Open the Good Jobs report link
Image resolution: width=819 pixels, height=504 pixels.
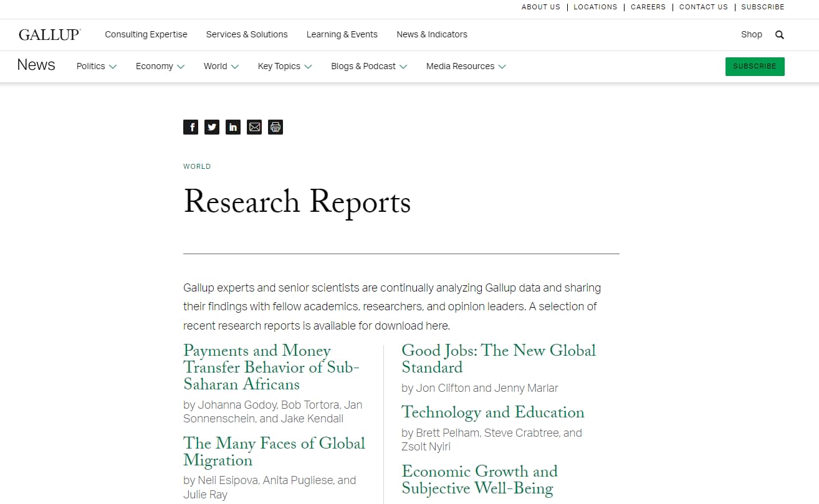tap(499, 359)
